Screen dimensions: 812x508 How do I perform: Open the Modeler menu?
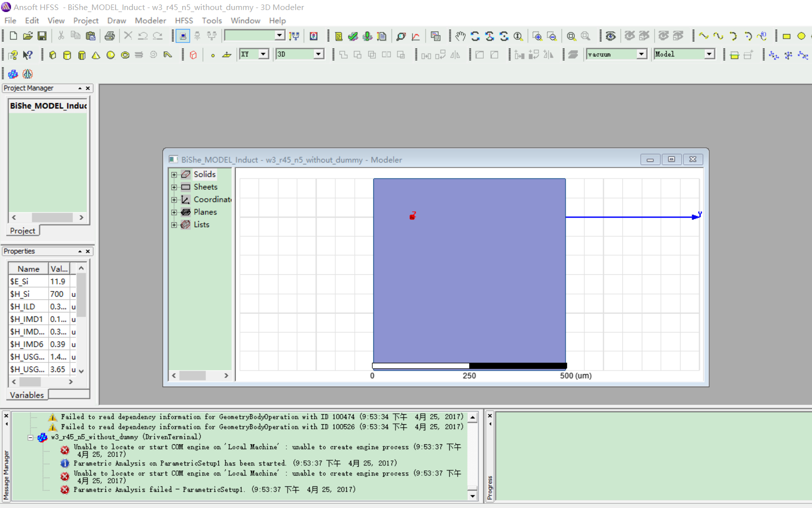coord(150,21)
